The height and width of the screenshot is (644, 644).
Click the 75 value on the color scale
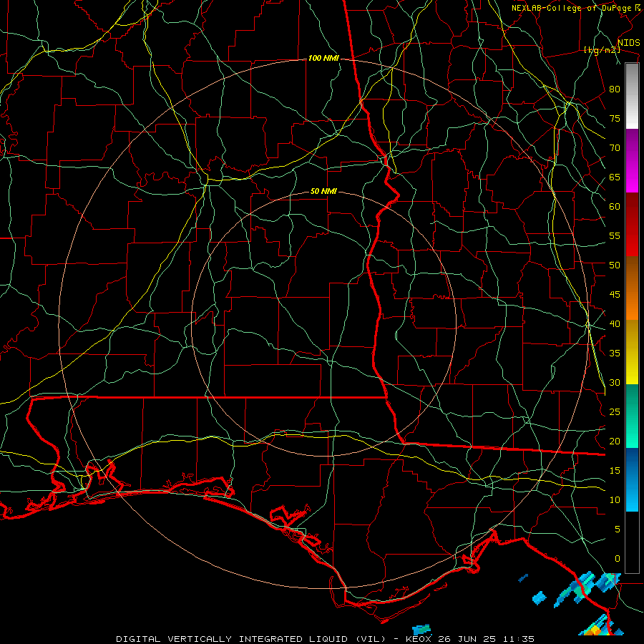pyautogui.click(x=615, y=118)
